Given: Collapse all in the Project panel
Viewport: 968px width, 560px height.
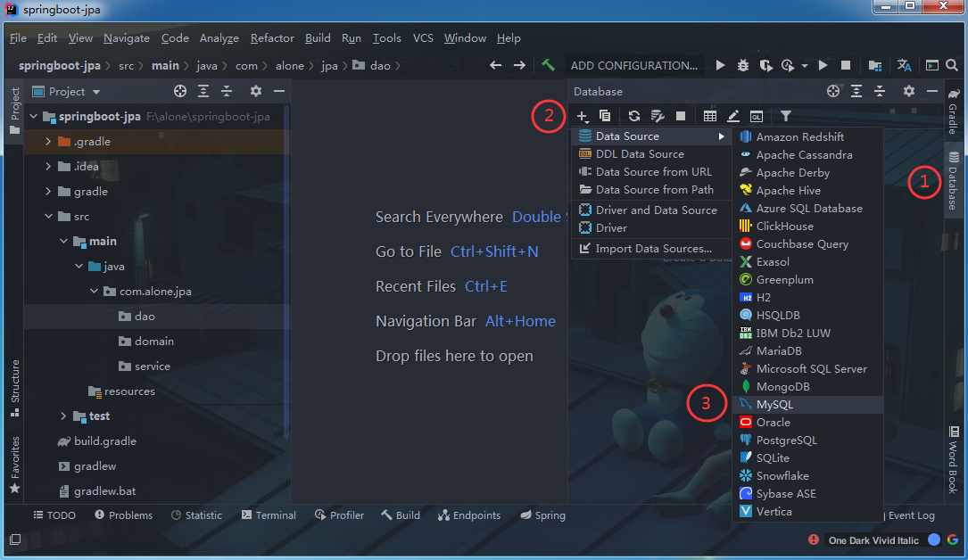Looking at the screenshot, I should coord(227,91).
